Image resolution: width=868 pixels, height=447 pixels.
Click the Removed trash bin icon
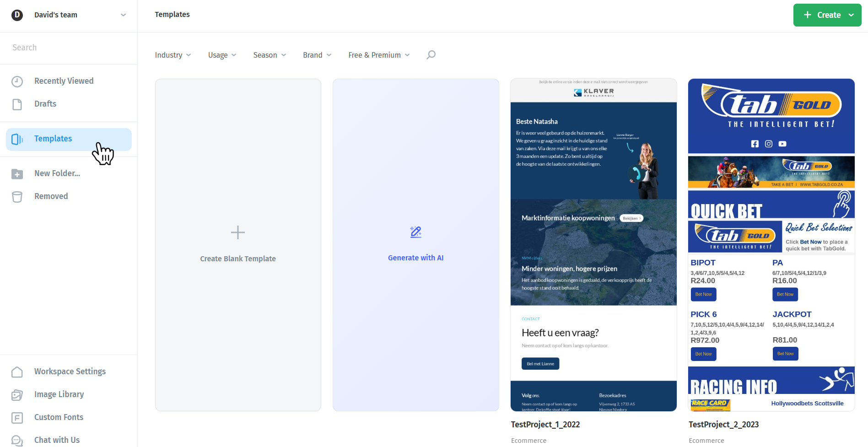click(17, 197)
